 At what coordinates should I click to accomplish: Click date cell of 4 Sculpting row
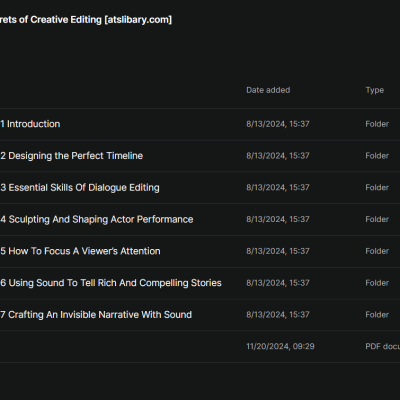pyautogui.click(x=278, y=219)
